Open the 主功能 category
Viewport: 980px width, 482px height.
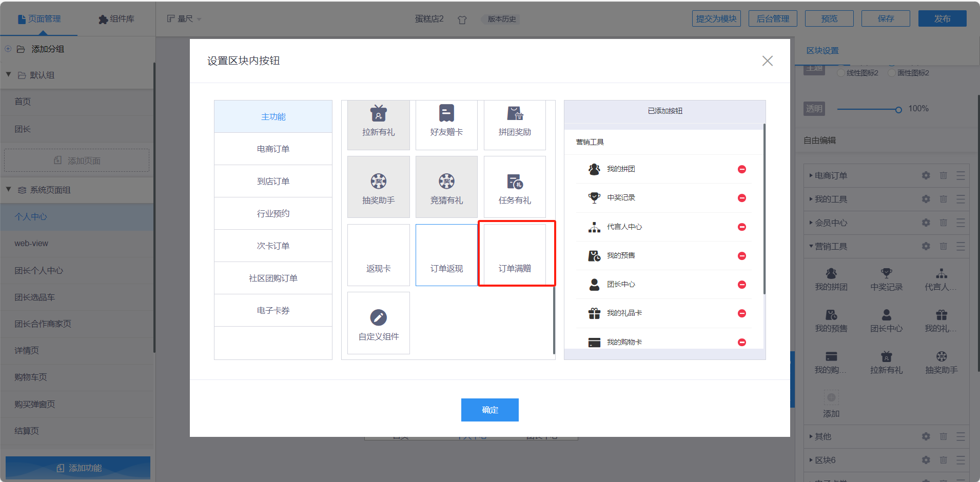tap(273, 117)
